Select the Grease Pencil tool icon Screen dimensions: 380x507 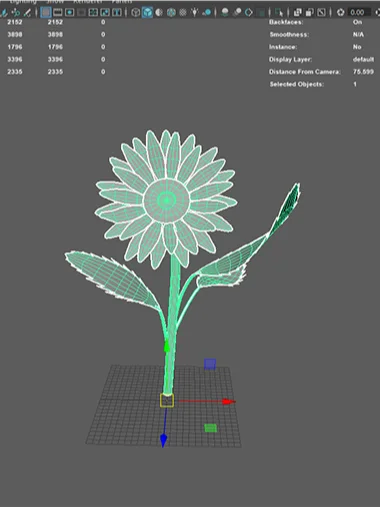point(28,13)
